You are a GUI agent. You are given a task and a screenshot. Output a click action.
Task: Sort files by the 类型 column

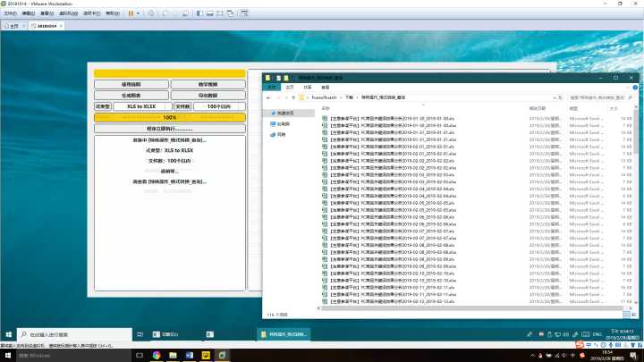(573, 108)
